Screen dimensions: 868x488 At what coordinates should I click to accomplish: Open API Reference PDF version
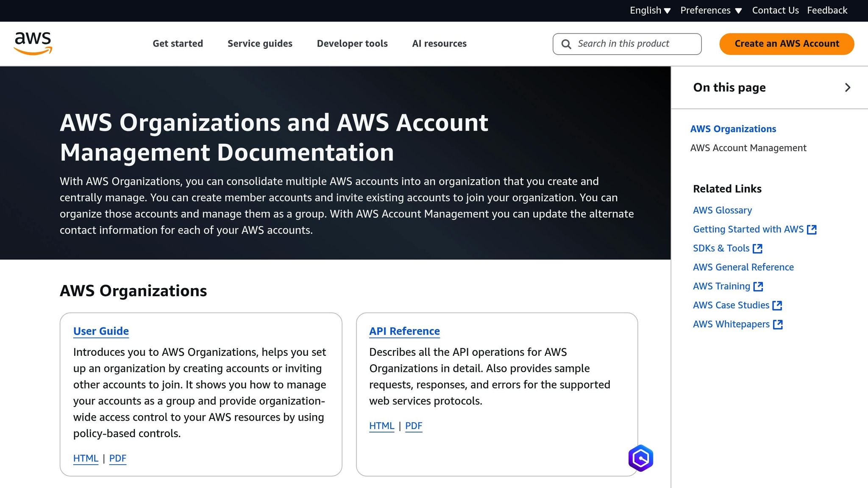click(x=414, y=426)
